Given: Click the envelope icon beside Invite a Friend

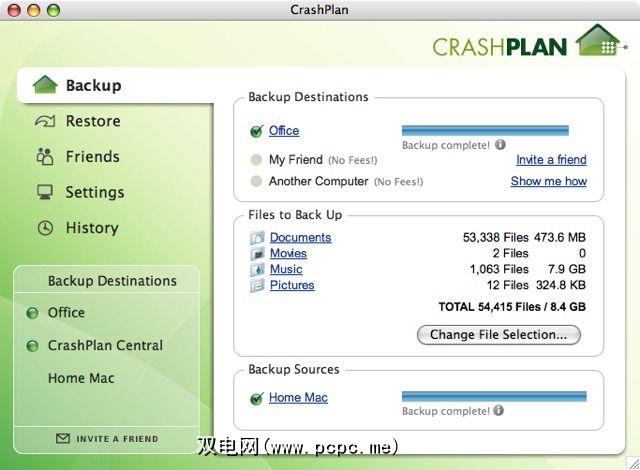Looking at the screenshot, I should (63, 439).
